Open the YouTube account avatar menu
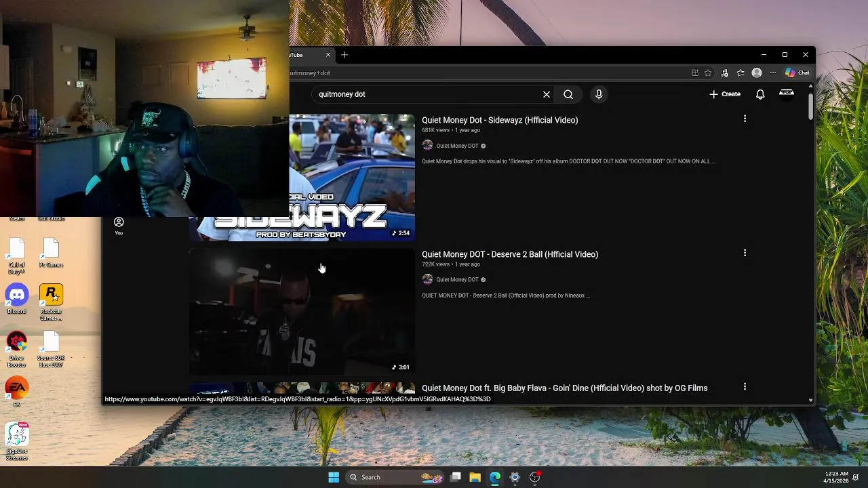868x488 pixels. click(x=787, y=94)
